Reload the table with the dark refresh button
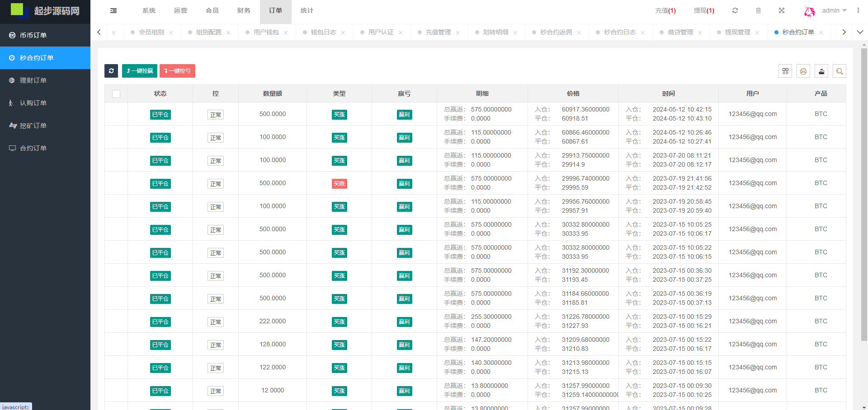The image size is (868, 410). pos(111,71)
